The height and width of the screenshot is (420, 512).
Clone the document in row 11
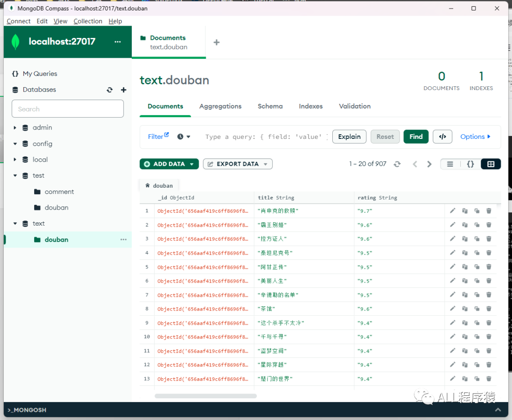tap(477, 351)
